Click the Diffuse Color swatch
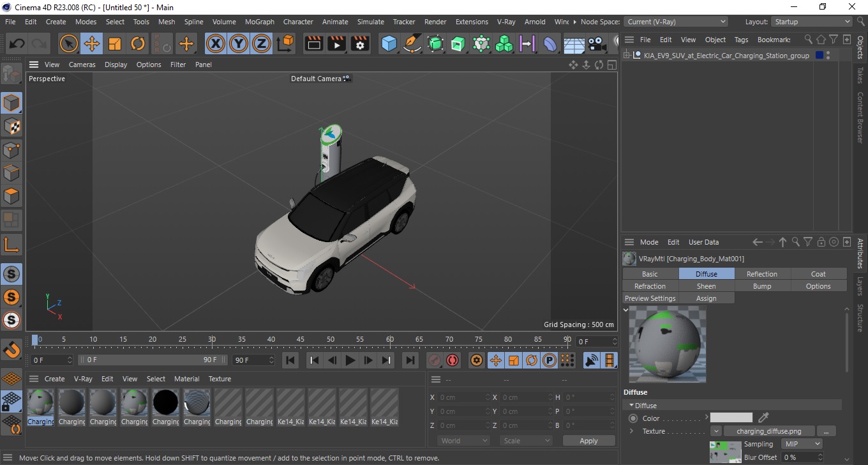 pyautogui.click(x=731, y=418)
